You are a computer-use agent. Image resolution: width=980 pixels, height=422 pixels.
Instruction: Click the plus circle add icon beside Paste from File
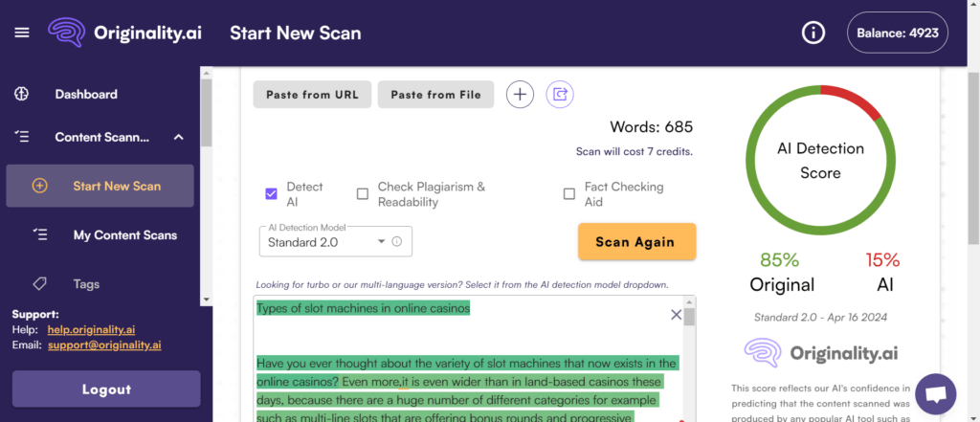(520, 95)
